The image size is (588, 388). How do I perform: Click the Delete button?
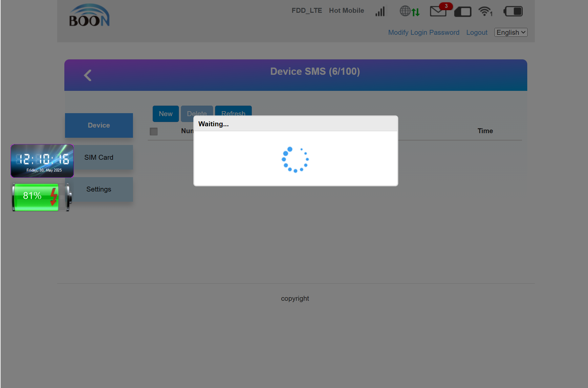197,111
